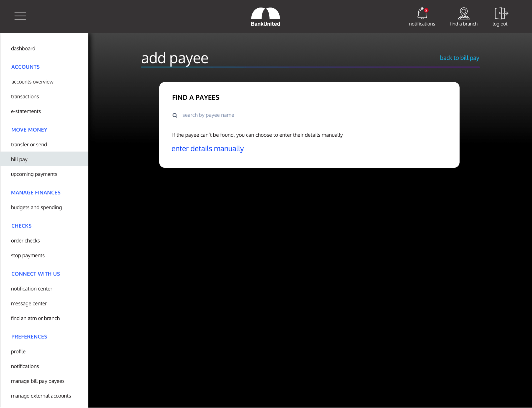Select transfer or send
Image resolution: width=532 pixels, height=408 pixels.
[x=29, y=145]
